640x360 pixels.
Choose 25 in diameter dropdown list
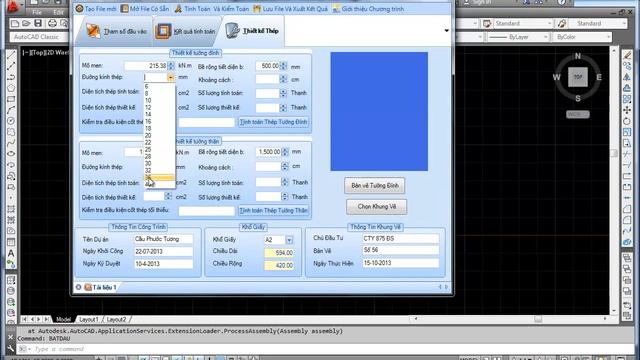pyautogui.click(x=148, y=149)
